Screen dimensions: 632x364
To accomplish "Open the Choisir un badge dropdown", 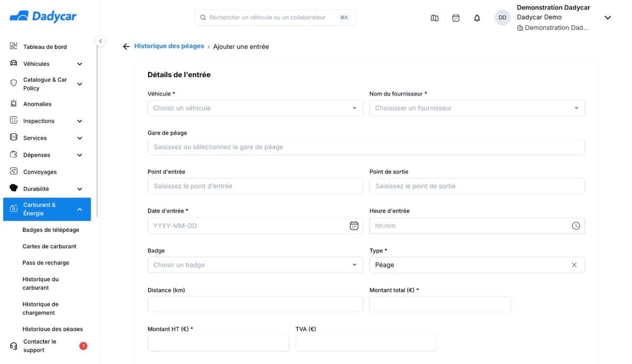I will tap(255, 265).
